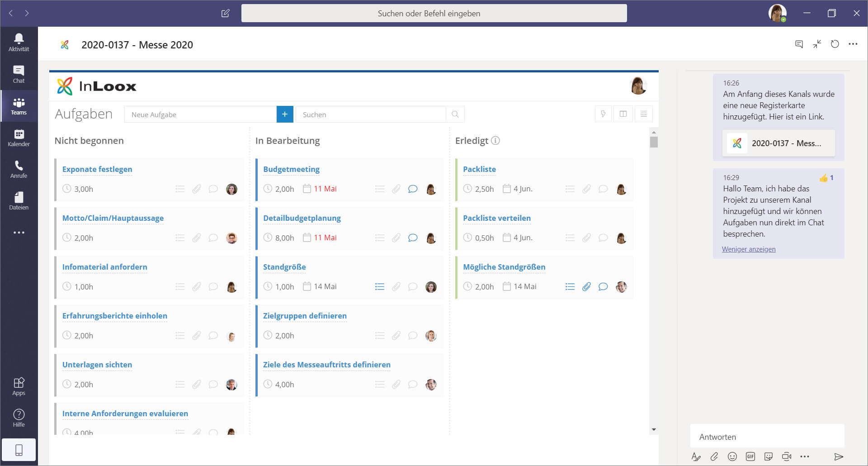This screenshot has width=868, height=466.
Task: Open the text format options icon
Action: pyautogui.click(x=696, y=456)
